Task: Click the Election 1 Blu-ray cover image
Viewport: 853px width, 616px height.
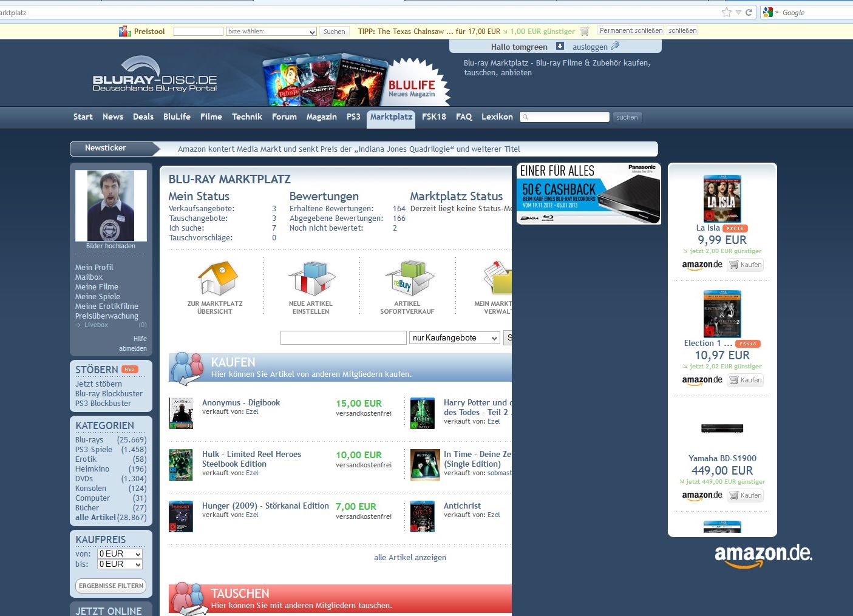Action: 722,314
